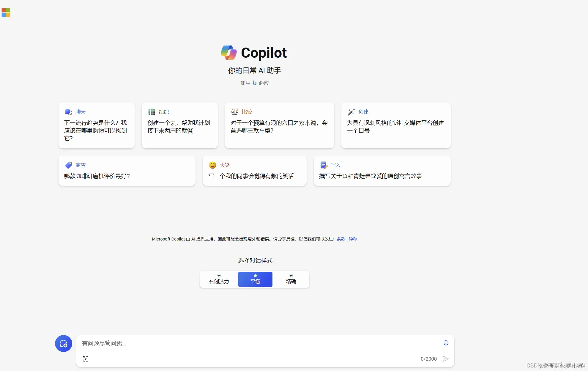This screenshot has width=588, height=371.
Task: Open the 隐私 privacy link
Action: (353, 239)
